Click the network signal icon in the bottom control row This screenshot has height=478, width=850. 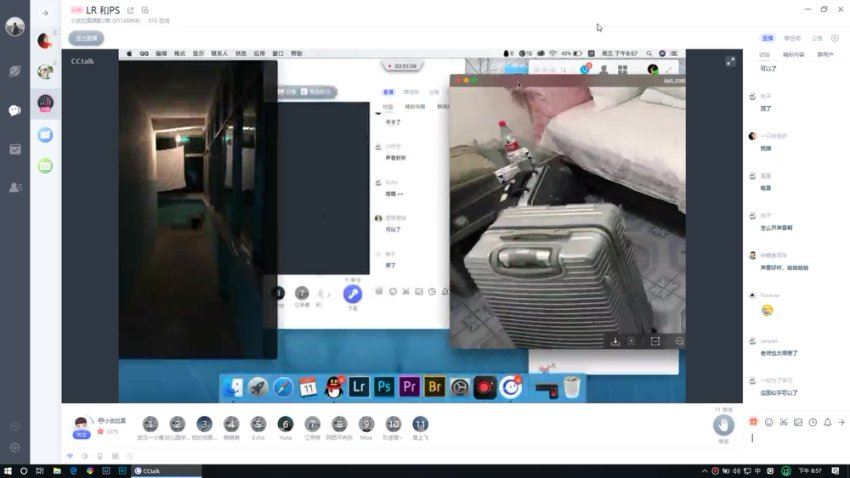pos(70,456)
